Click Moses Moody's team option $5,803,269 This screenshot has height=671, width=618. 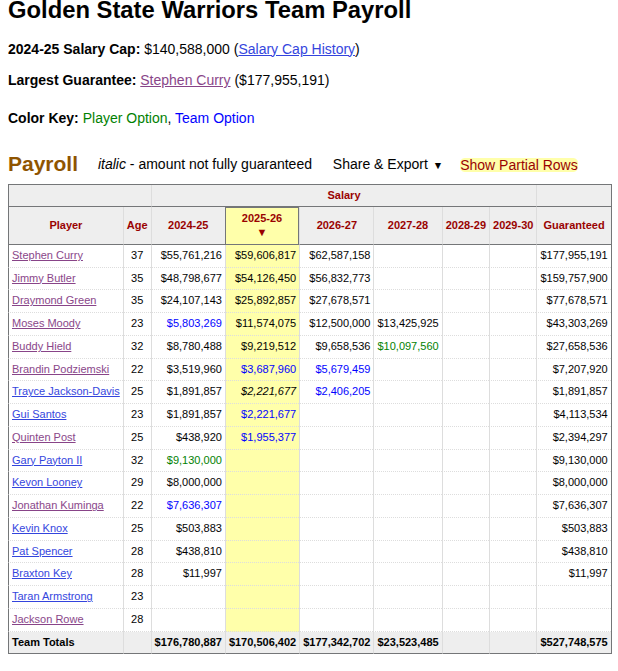click(194, 323)
